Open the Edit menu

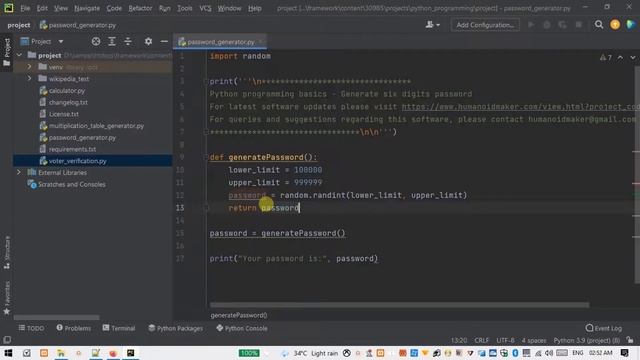coord(42,8)
